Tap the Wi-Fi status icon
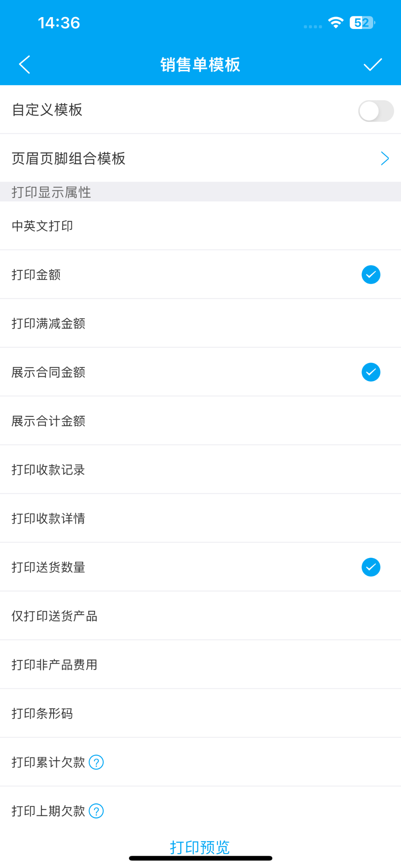 click(x=336, y=23)
